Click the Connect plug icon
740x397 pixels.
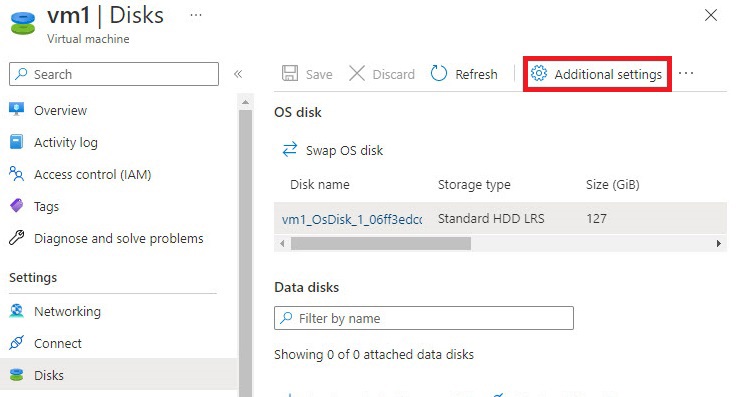click(17, 342)
